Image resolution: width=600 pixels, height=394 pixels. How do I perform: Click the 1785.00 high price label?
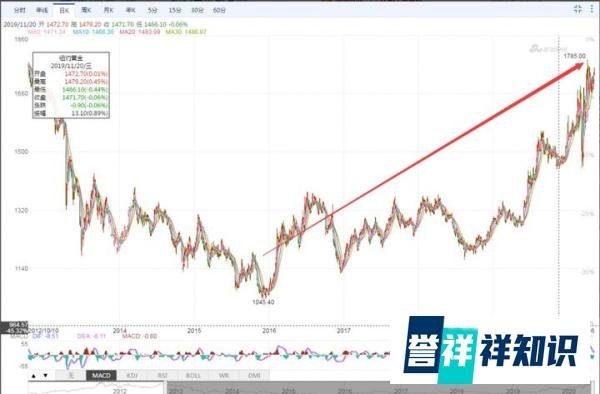pos(575,56)
